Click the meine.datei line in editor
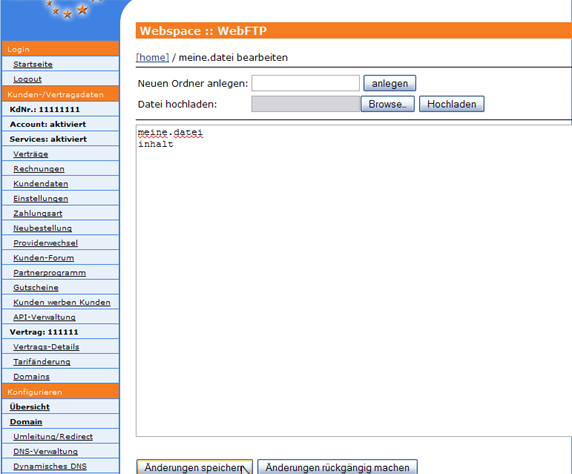Screen dimensions: 572x474 click(170, 132)
